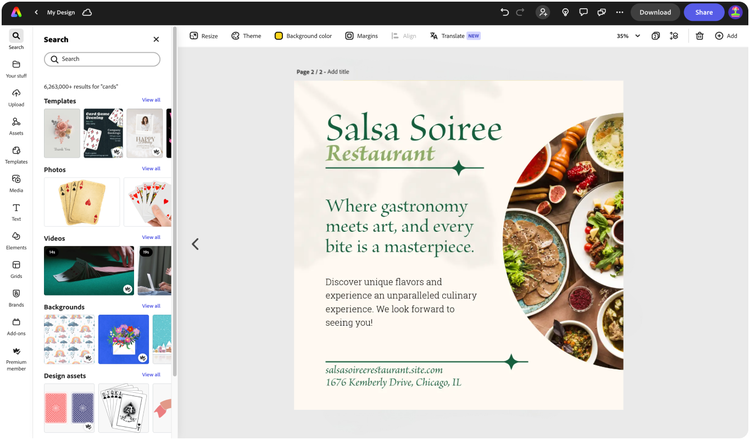Add a new page with Add button
Image resolution: width=750 pixels, height=440 pixels.
point(726,36)
